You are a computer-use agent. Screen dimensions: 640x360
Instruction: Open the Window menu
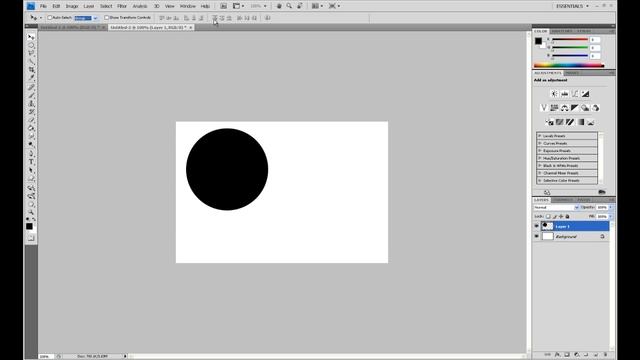tap(188, 6)
